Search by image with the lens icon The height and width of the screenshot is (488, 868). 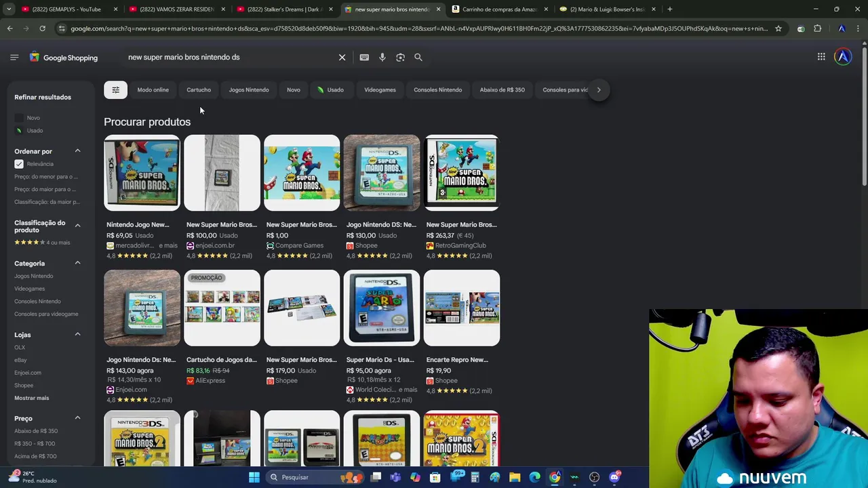pos(400,58)
